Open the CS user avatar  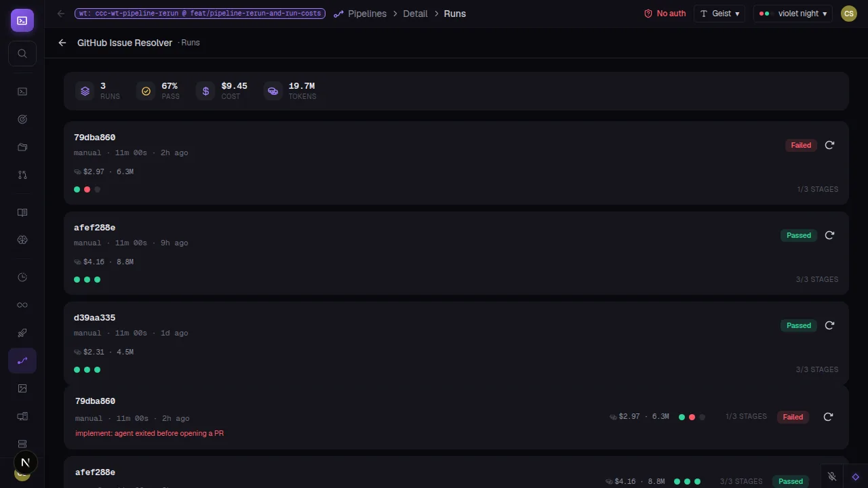click(x=849, y=14)
